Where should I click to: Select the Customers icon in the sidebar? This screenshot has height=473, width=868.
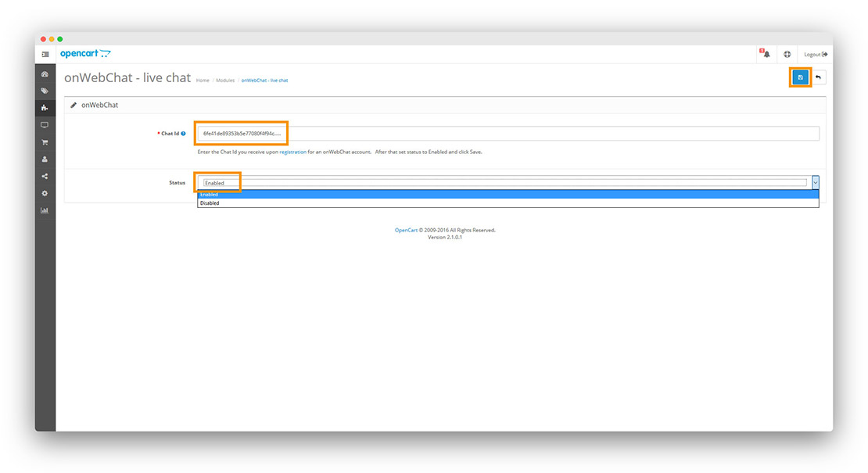(45, 159)
